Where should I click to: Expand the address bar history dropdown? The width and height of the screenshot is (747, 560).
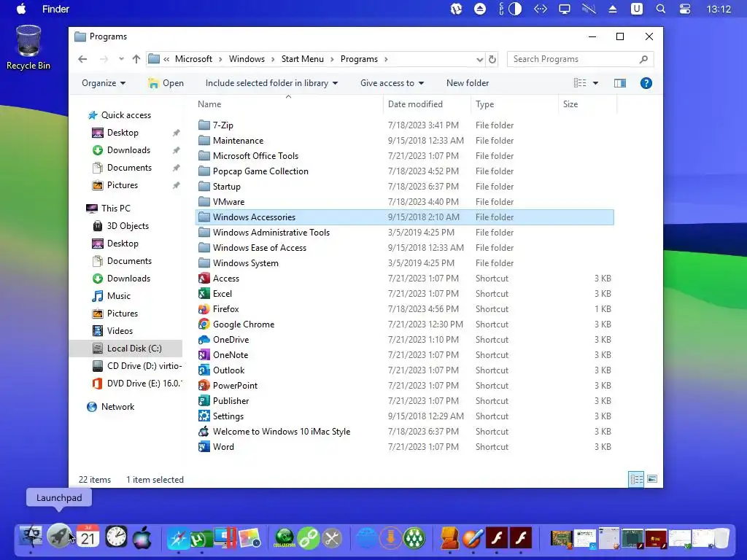click(x=479, y=60)
